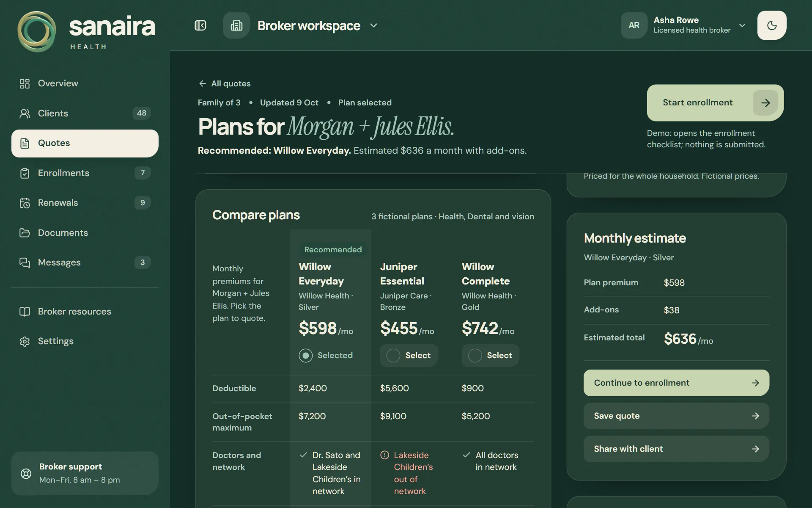The height and width of the screenshot is (508, 812).
Task: Click the Messages badge showing 3
Action: pos(143,262)
